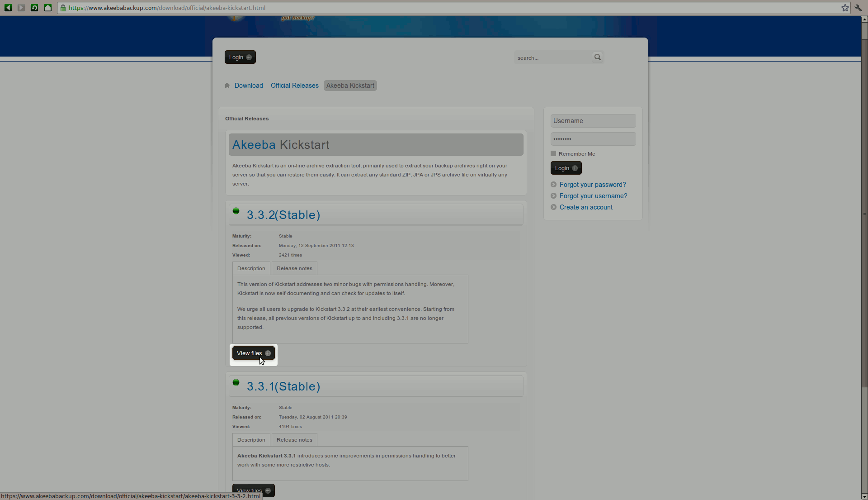
Task: Click the top Login button near the search box
Action: 240,57
